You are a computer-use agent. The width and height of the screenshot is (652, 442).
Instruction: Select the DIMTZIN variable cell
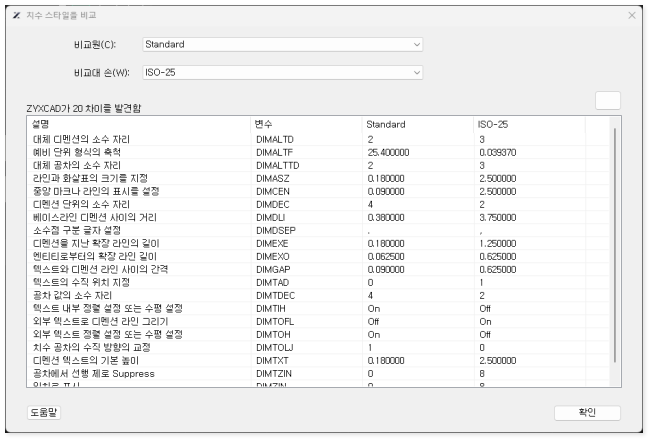[x=274, y=374]
